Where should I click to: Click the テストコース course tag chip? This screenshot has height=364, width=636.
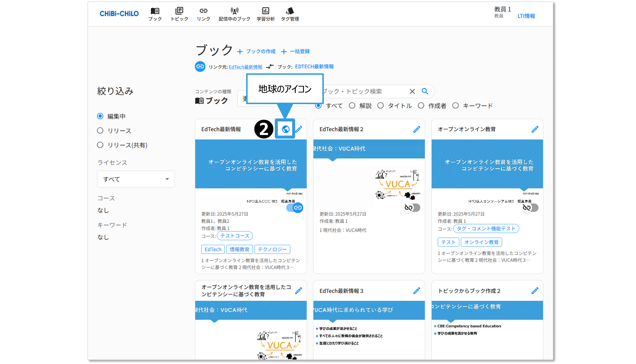tap(235, 236)
